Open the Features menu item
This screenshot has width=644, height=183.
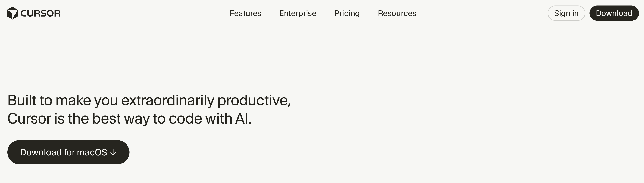[245, 13]
